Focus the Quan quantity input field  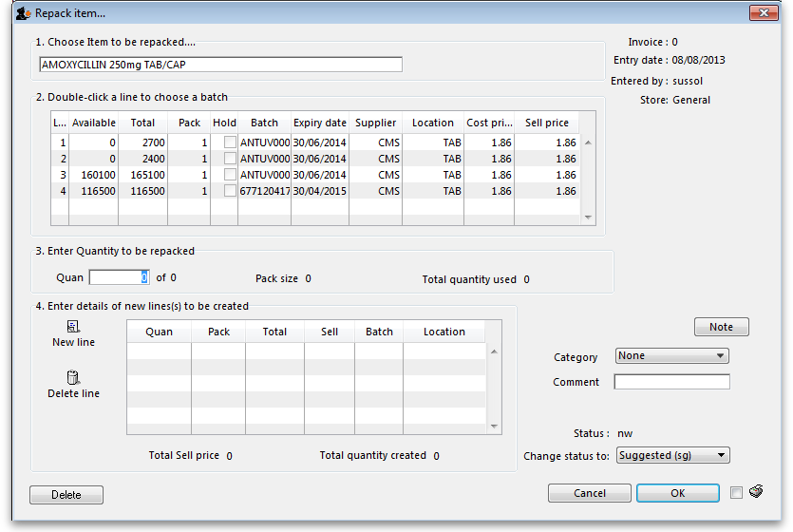click(x=119, y=278)
